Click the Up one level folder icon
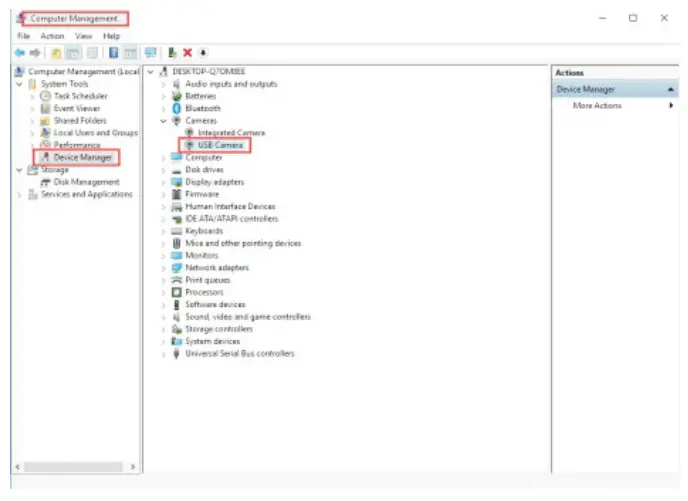The width and height of the screenshot is (688, 501). 56,53
